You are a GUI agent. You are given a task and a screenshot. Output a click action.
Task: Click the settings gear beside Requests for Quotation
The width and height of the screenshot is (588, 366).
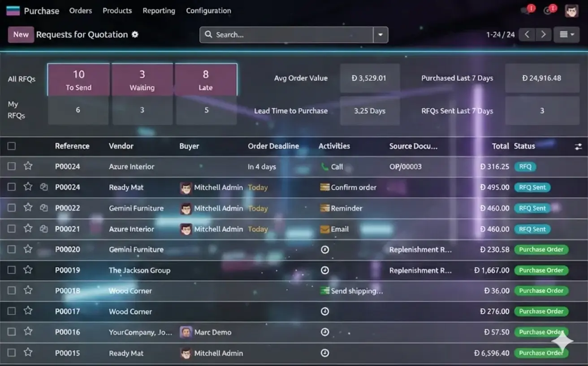[x=135, y=35]
